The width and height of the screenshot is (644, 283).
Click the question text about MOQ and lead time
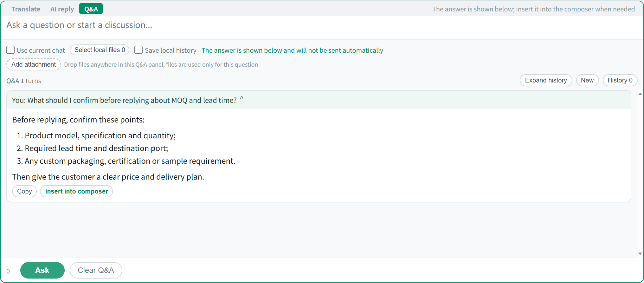point(124,100)
